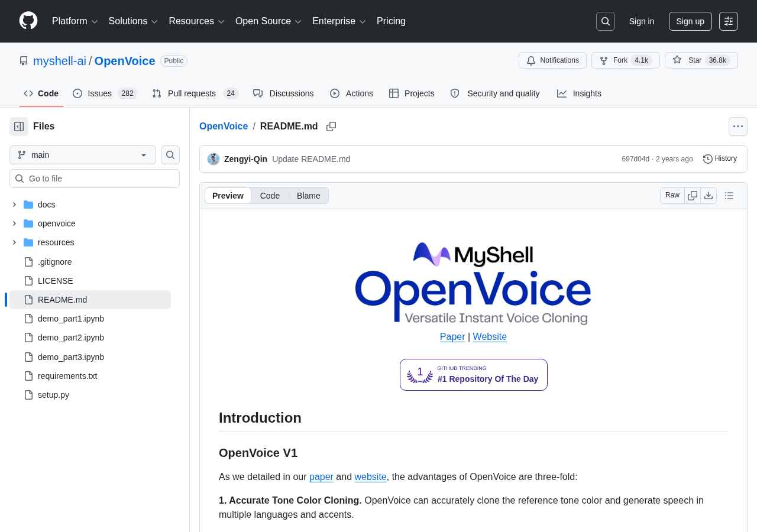757x532 pixels.
Task: Open demo_part3.ipynb
Action: tap(90, 357)
